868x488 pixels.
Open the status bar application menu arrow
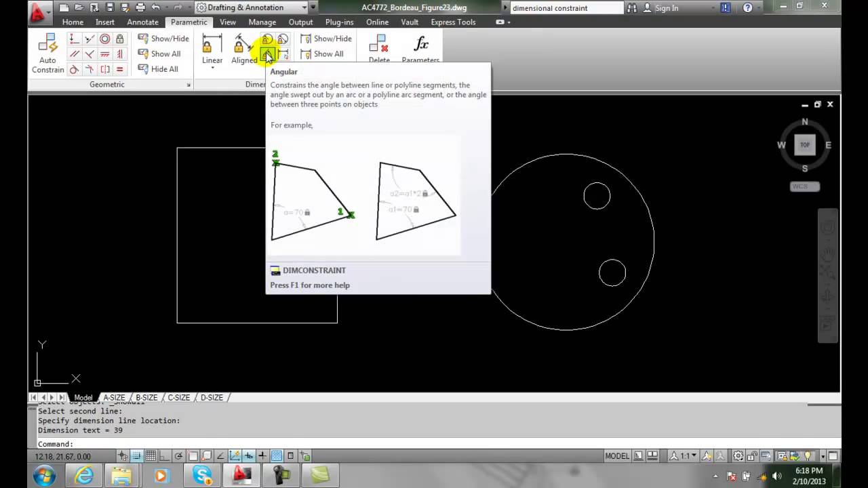tap(823, 456)
